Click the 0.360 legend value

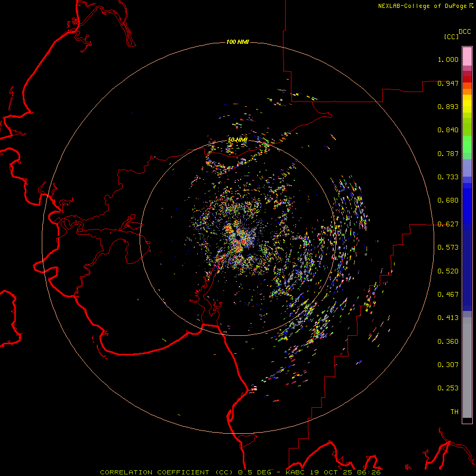[448, 342]
